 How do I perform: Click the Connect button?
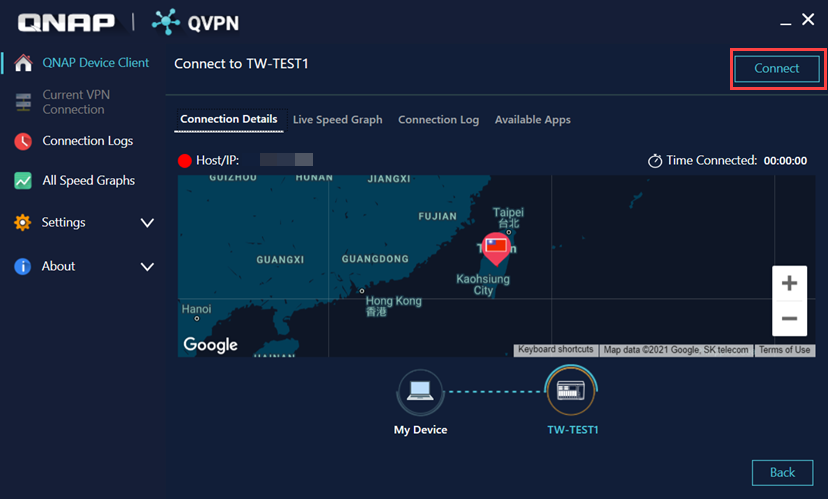click(x=777, y=69)
